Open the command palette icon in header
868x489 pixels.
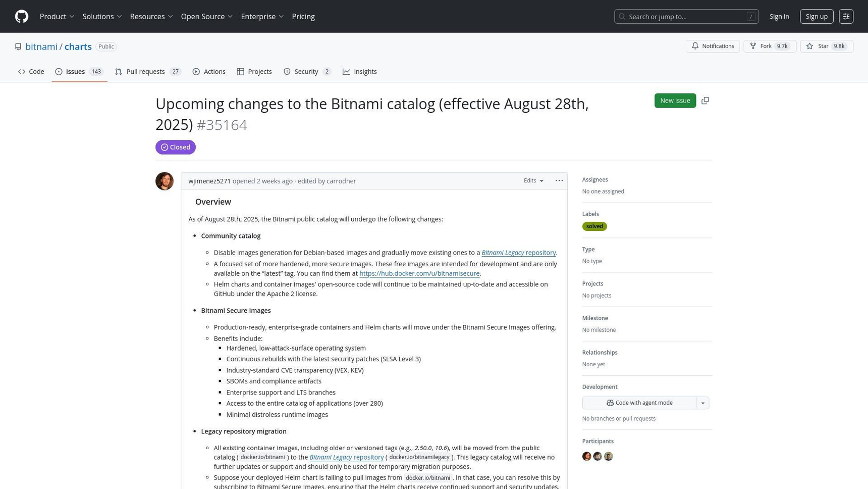click(846, 17)
